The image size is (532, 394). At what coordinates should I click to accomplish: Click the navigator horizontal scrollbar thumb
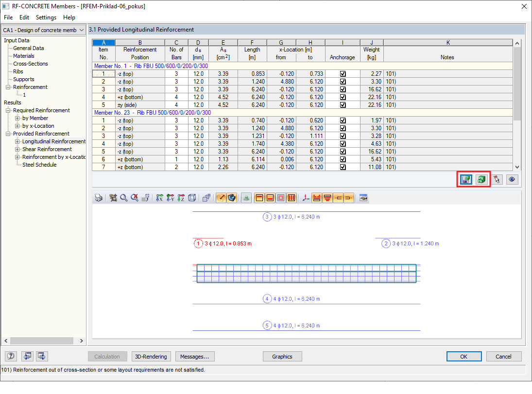(x=42, y=341)
